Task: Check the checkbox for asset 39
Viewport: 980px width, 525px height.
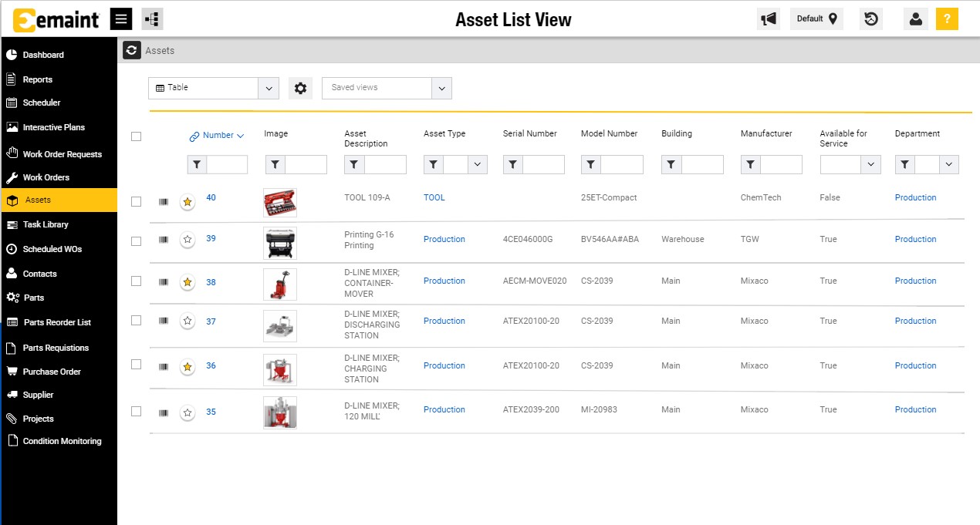Action: (137, 241)
